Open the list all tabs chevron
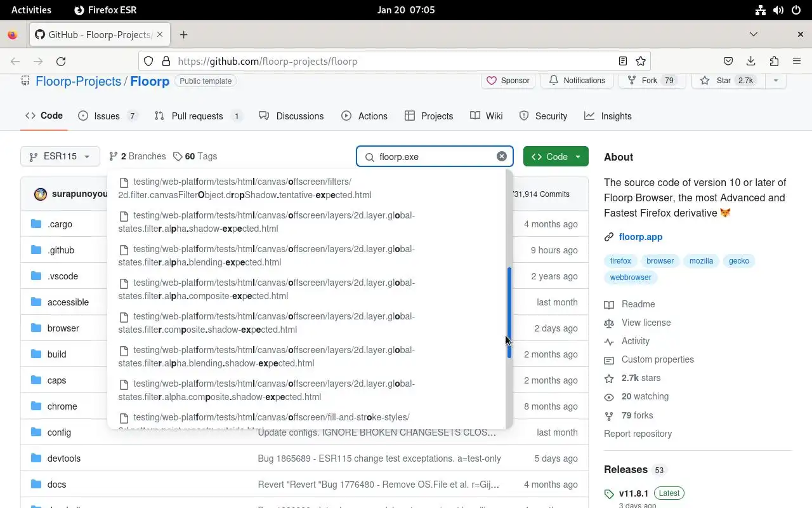 coord(754,34)
